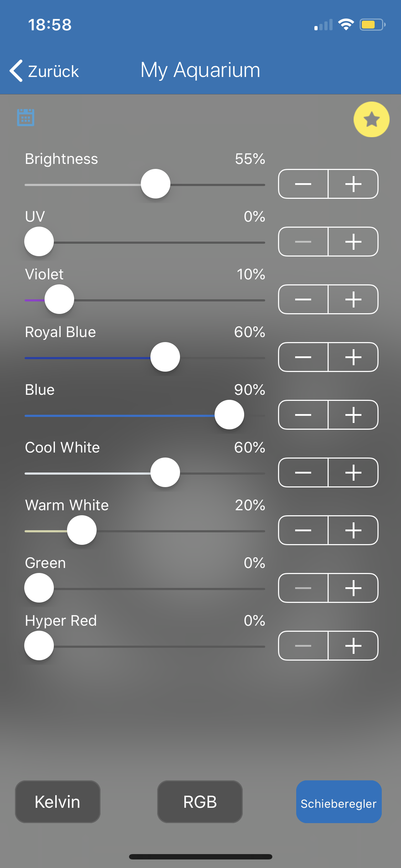The height and width of the screenshot is (868, 401).
Task: Click the Brightness slider handle
Action: [155, 184]
